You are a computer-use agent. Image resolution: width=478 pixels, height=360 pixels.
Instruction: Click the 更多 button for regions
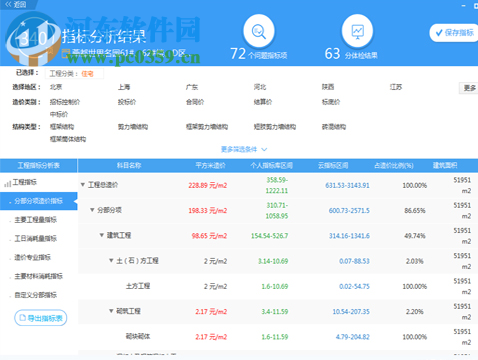469,88
